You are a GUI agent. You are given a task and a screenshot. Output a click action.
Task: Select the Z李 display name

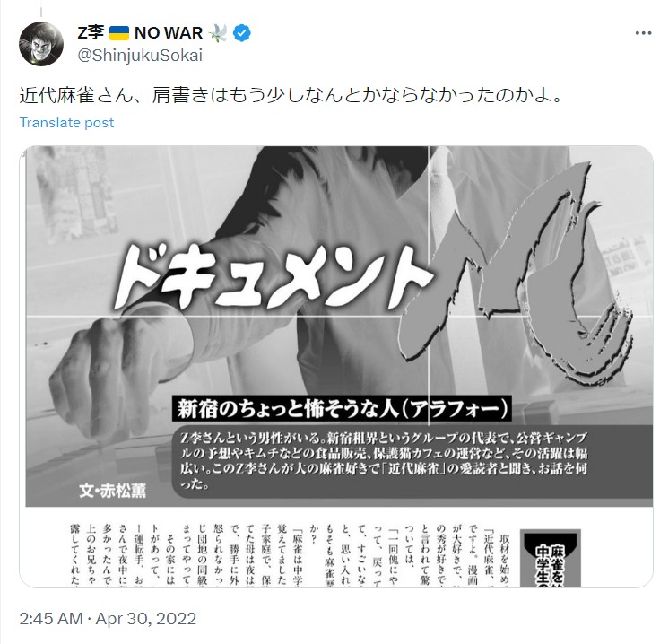click(x=91, y=33)
